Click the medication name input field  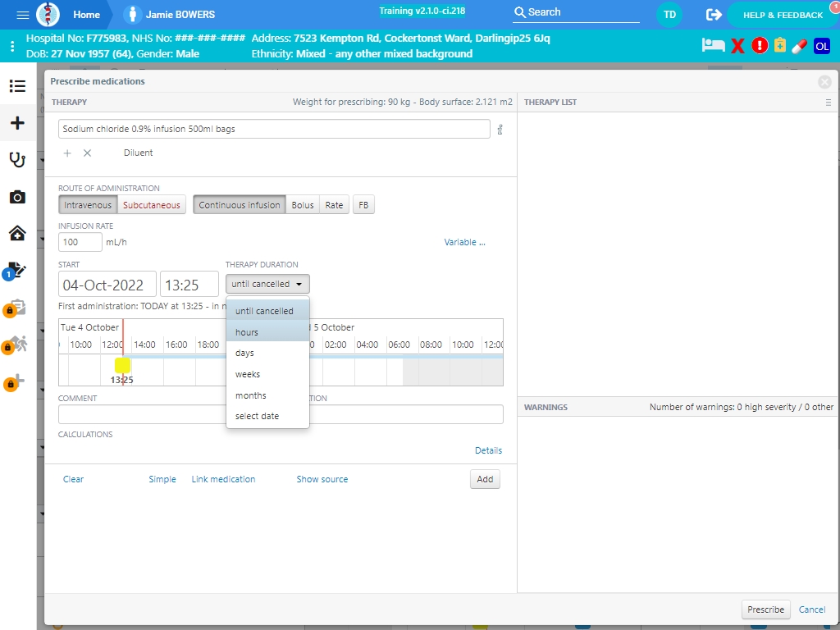[274, 129]
